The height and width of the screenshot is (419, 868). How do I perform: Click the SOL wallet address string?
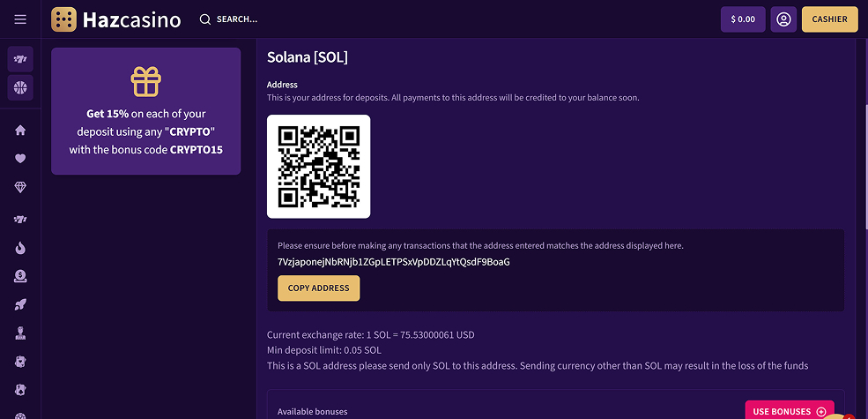coord(394,262)
